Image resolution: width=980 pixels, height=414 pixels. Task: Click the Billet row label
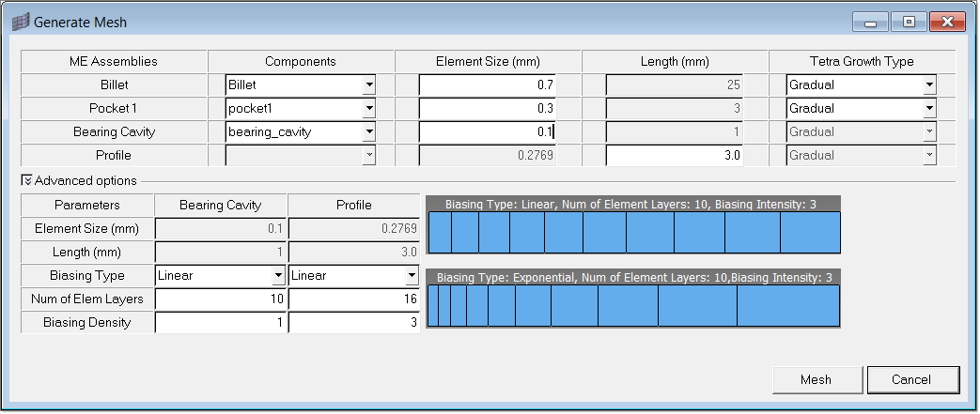pos(114,84)
